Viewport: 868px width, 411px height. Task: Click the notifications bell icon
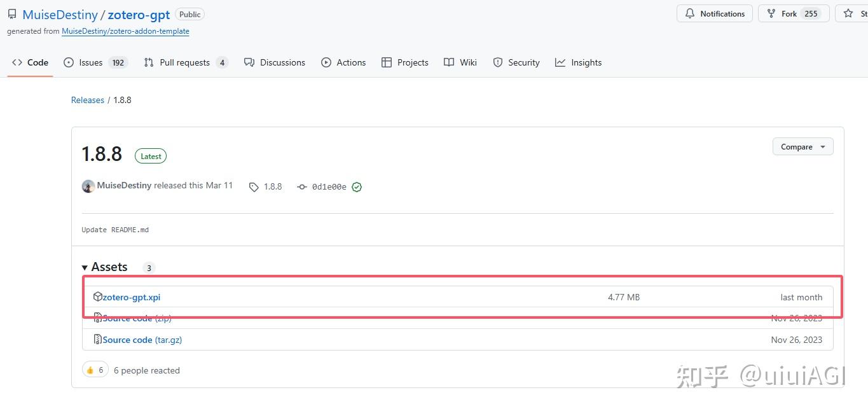point(689,13)
